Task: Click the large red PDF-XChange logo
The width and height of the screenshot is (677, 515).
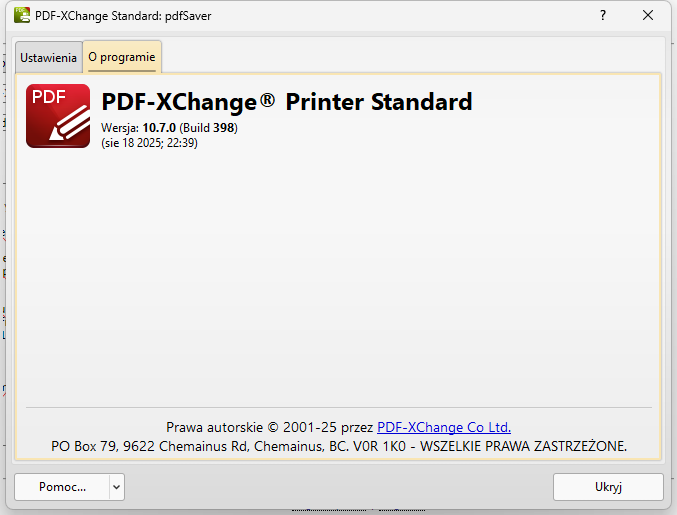Action: [58, 116]
